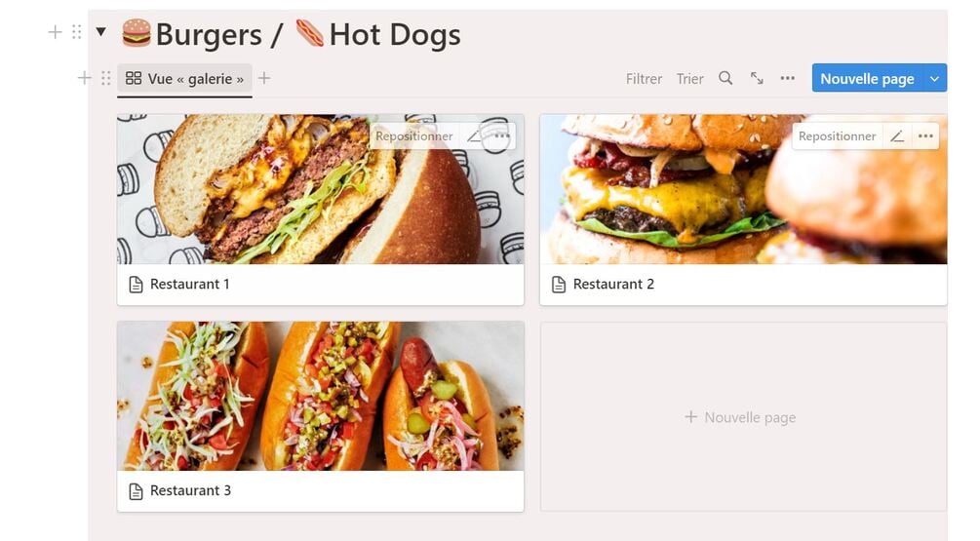Open database in full page with arrows icon
The width and height of the screenshot is (980, 541).
coord(757,78)
